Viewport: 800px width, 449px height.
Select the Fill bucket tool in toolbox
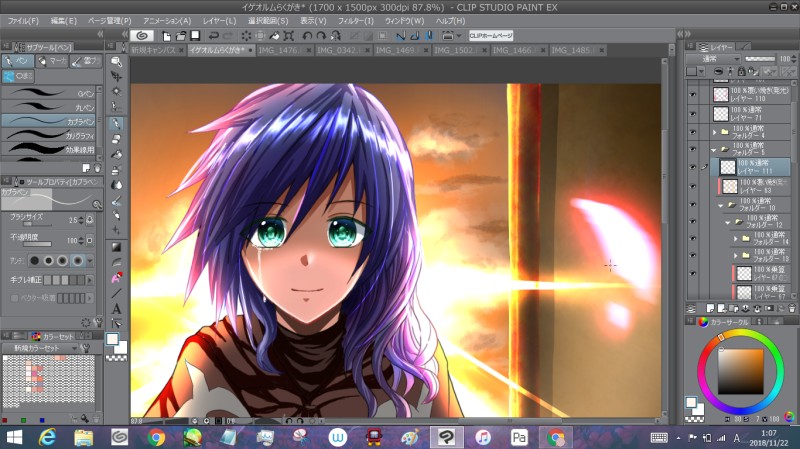pyautogui.click(x=116, y=155)
